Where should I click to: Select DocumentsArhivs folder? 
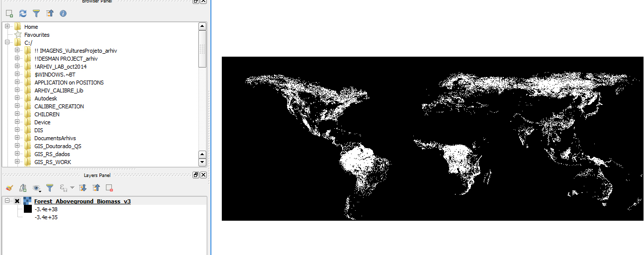55,138
